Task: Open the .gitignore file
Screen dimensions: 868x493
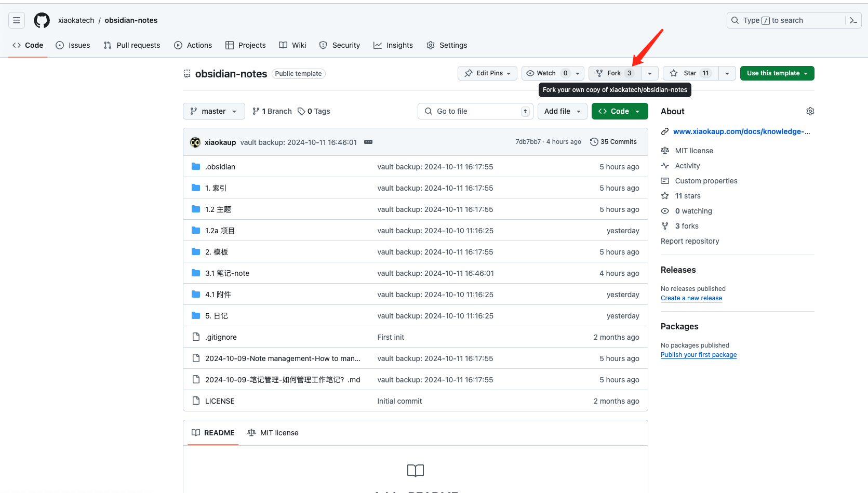Action: coord(221,337)
